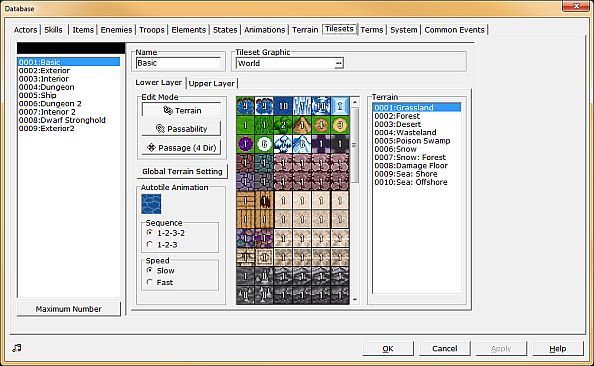Select the white circle snow tile marked 6

click(x=264, y=144)
